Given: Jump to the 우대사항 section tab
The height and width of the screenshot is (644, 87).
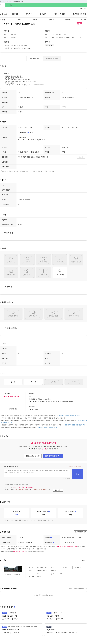Looking at the screenshot, I should (x=35, y=20).
